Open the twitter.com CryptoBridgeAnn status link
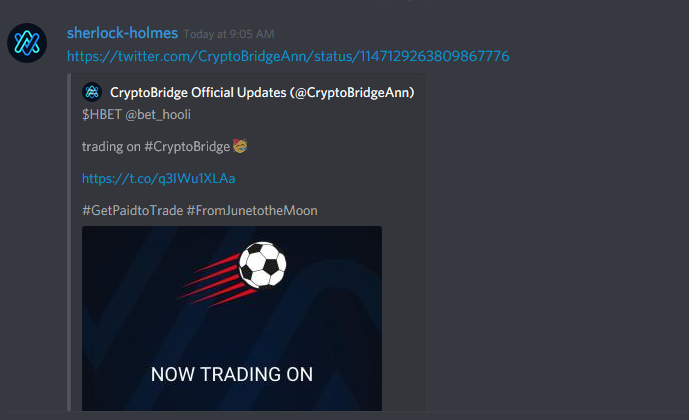Screen dimensions: 689x420 pyautogui.click(x=288, y=56)
